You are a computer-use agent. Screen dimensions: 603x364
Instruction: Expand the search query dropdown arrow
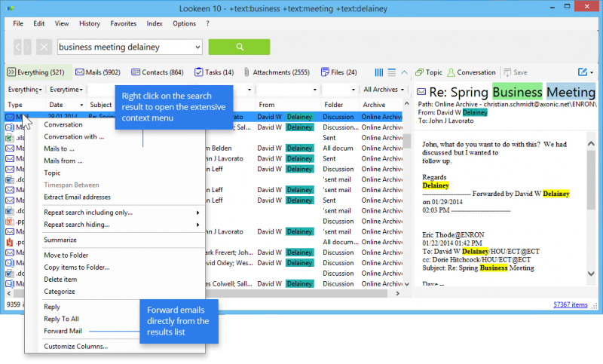point(197,47)
